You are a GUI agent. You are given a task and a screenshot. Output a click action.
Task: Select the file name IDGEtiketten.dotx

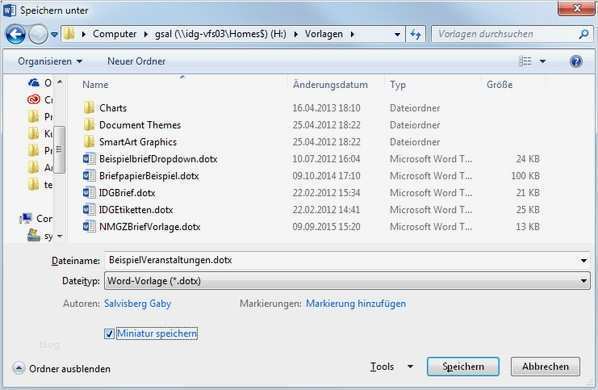point(136,210)
